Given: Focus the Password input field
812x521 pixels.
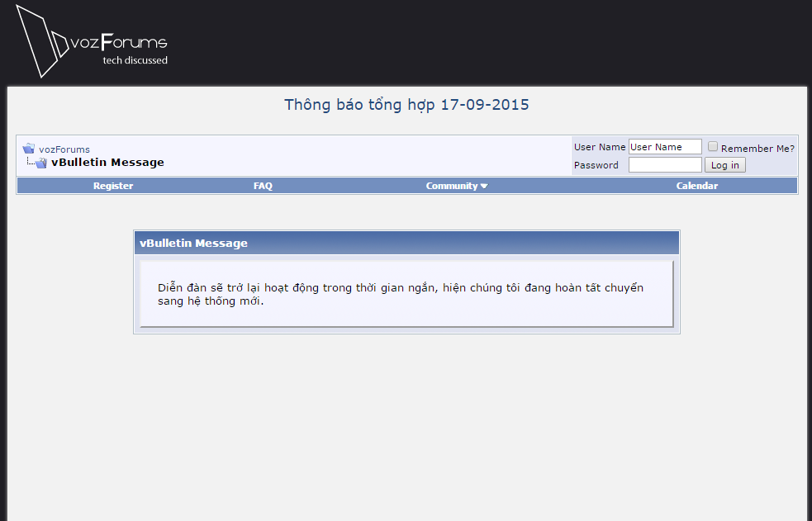Looking at the screenshot, I should coord(665,165).
